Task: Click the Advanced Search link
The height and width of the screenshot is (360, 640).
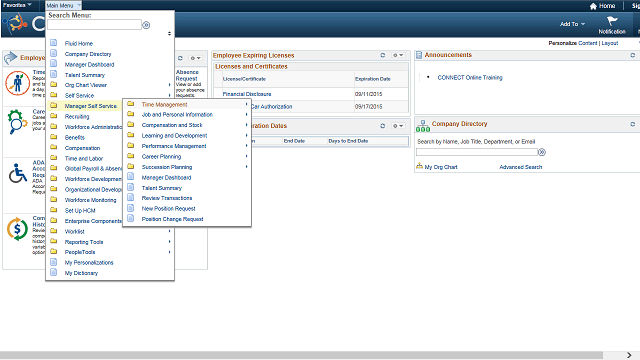Action: click(520, 167)
